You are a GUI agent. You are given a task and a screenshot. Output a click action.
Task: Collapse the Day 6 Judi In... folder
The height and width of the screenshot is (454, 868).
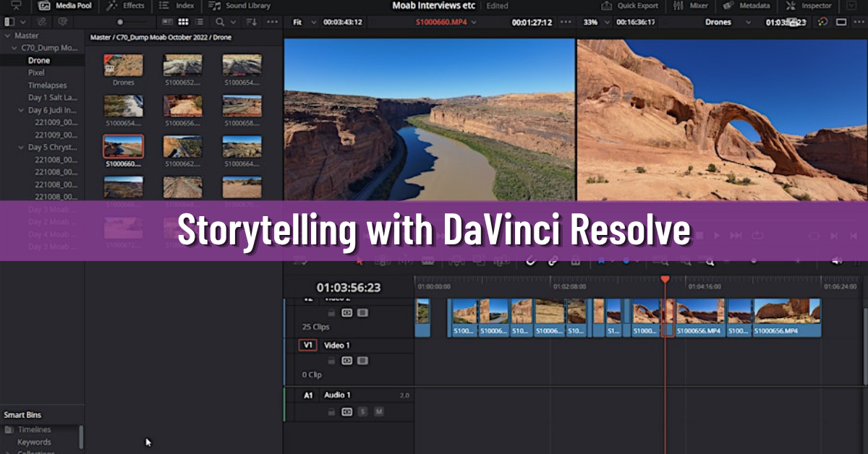pos(22,111)
